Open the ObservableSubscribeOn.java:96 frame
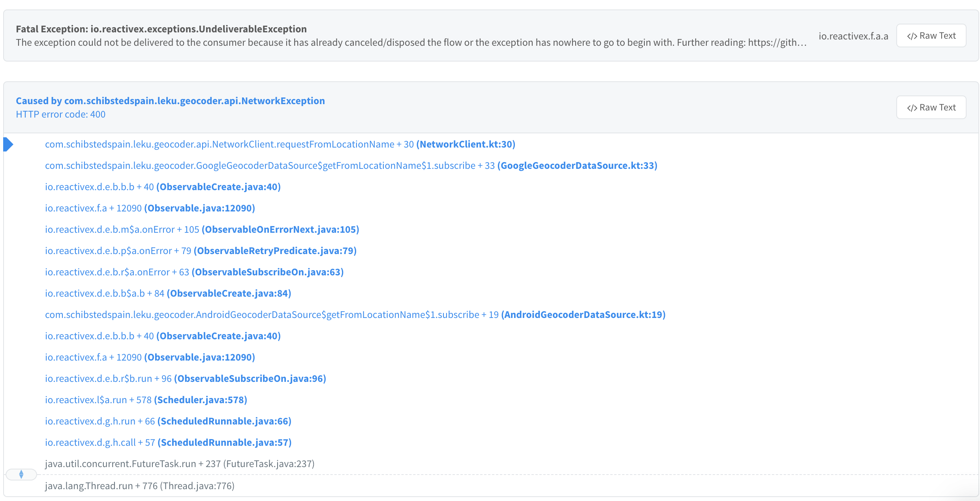The height and width of the screenshot is (501, 980). point(186,378)
